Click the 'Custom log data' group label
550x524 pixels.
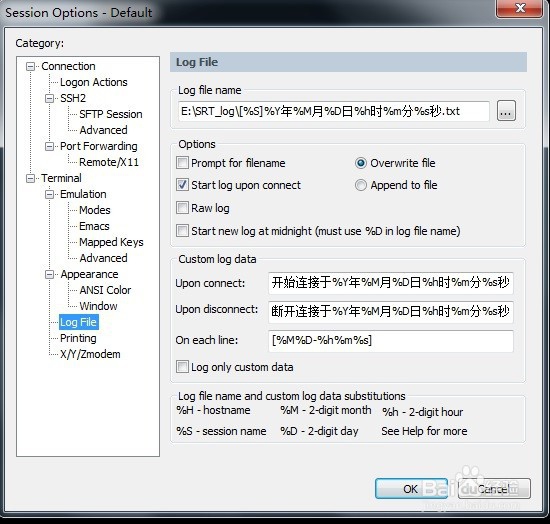(217, 259)
